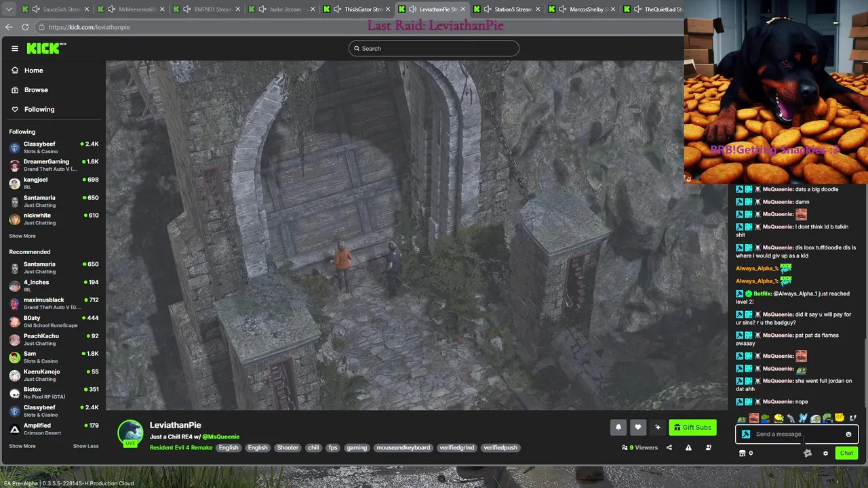868x488 pixels.
Task: Open the emoji picker in chat input
Action: (848, 434)
